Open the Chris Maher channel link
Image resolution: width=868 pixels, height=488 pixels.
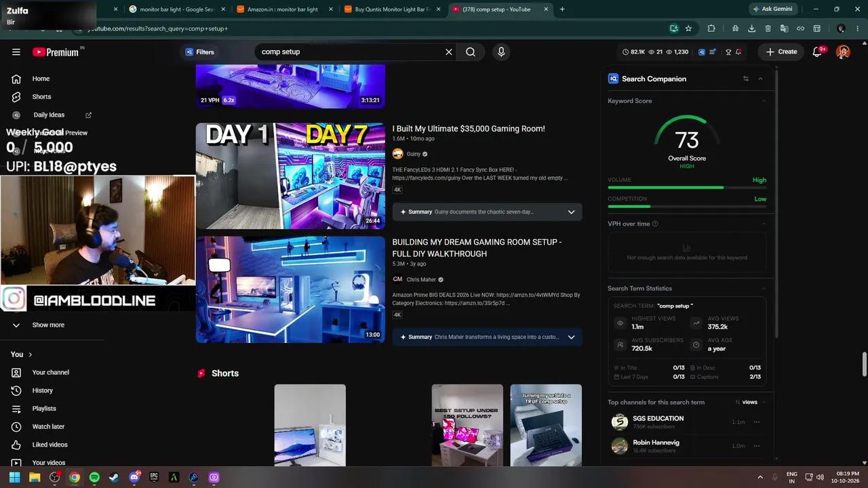click(421, 279)
